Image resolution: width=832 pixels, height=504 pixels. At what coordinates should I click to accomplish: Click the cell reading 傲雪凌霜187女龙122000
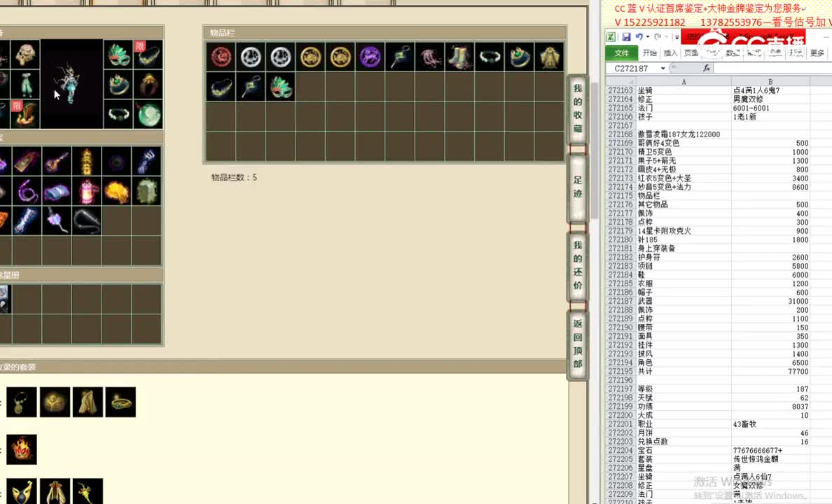point(684,135)
